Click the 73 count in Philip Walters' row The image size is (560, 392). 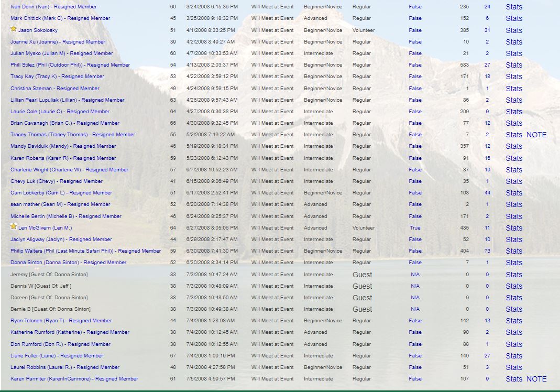click(x=487, y=251)
